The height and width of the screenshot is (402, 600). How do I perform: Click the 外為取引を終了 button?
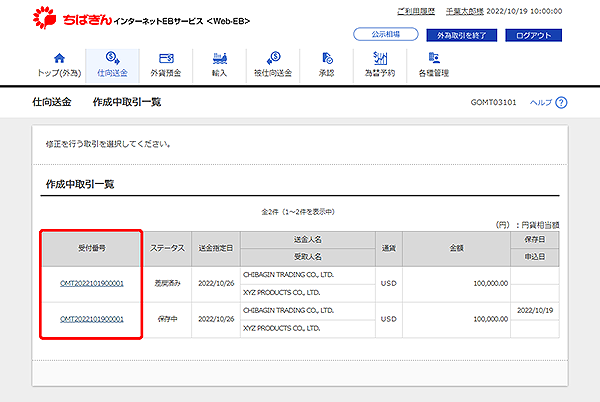point(461,35)
